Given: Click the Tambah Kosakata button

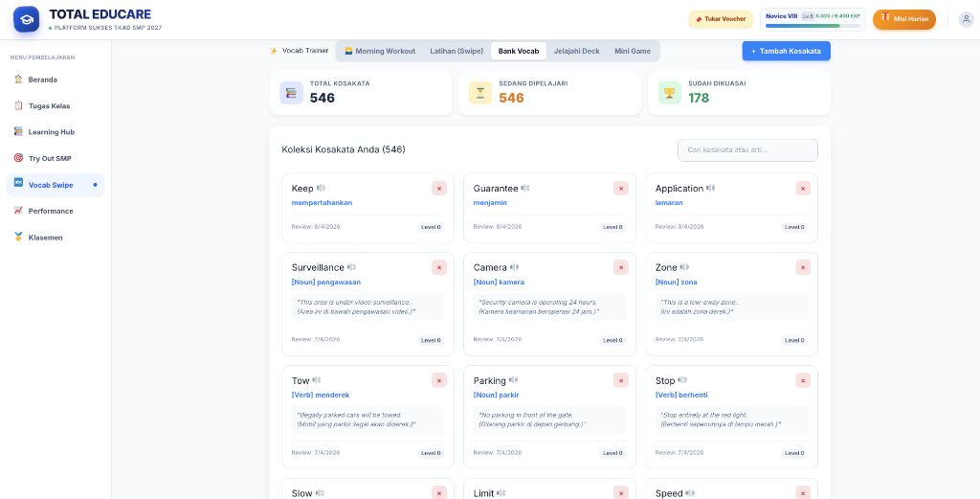Looking at the screenshot, I should tap(787, 52).
